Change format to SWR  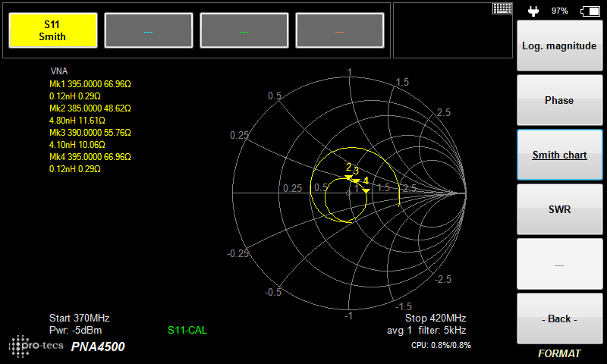(x=559, y=209)
